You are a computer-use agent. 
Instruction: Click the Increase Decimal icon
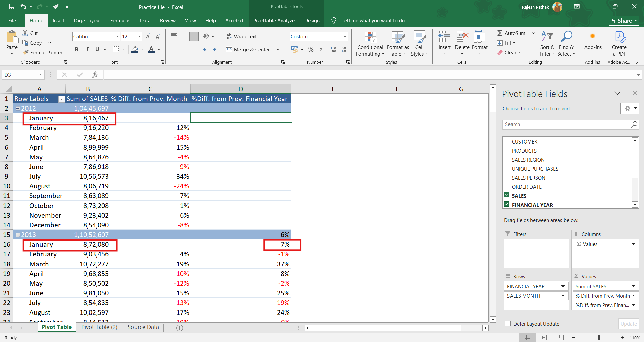tap(333, 50)
